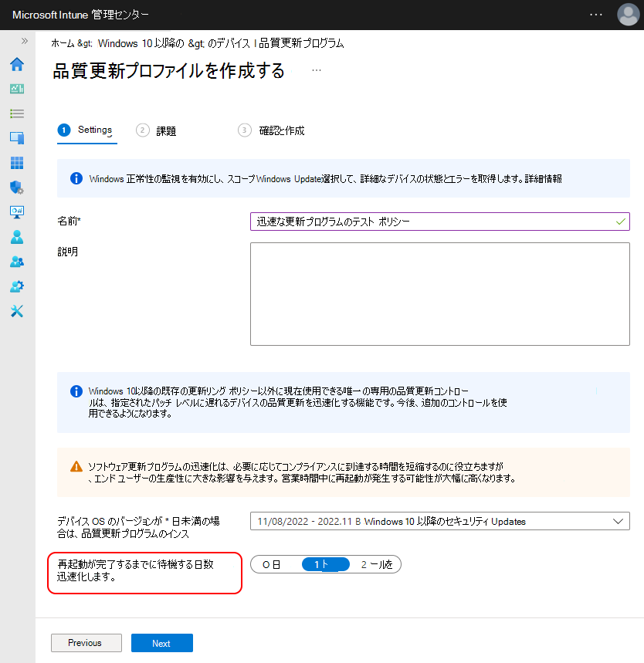Select the 確認と作成 step tab
Viewport: 644px width, 663px height.
(x=271, y=130)
